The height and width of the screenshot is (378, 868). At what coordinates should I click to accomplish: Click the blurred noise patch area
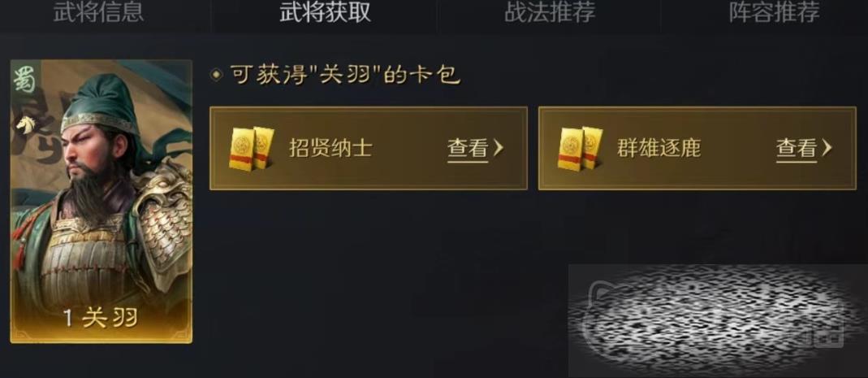coord(718,320)
